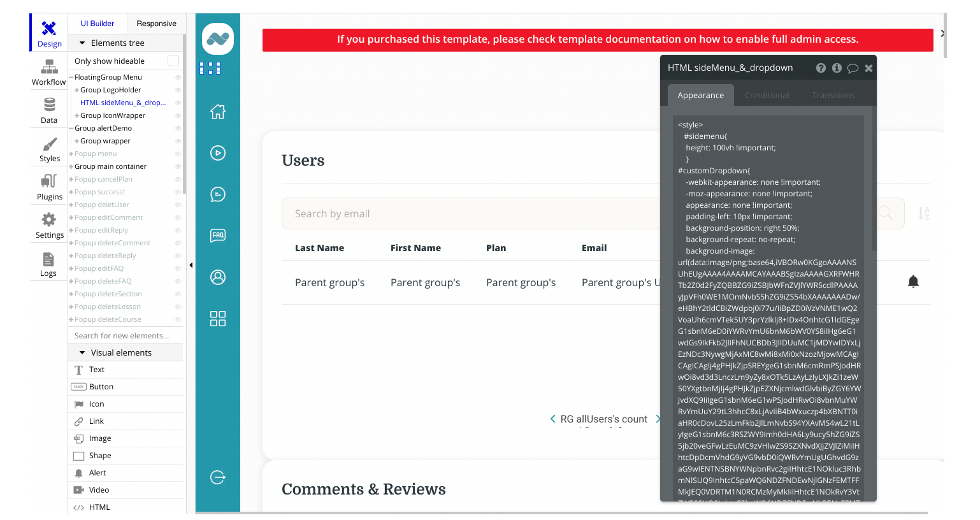Open the Appearance tab
This screenshot has height=520, width=980.
coord(701,95)
